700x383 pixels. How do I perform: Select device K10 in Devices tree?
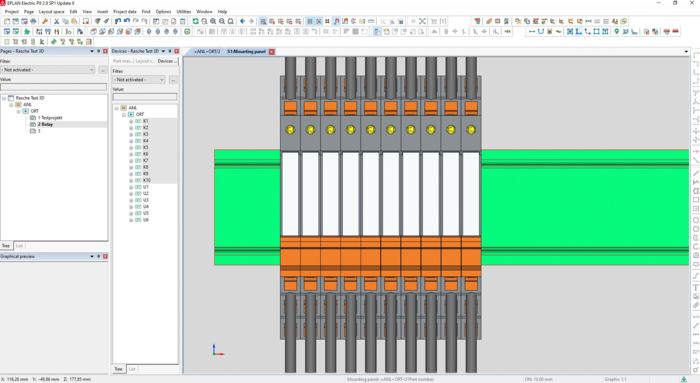[x=146, y=180]
